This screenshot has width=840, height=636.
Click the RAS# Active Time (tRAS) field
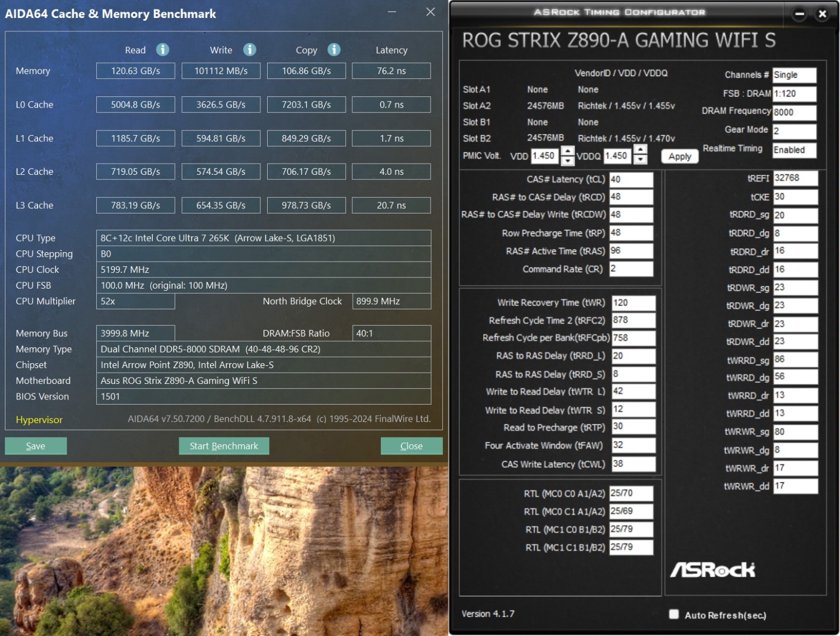(x=631, y=250)
